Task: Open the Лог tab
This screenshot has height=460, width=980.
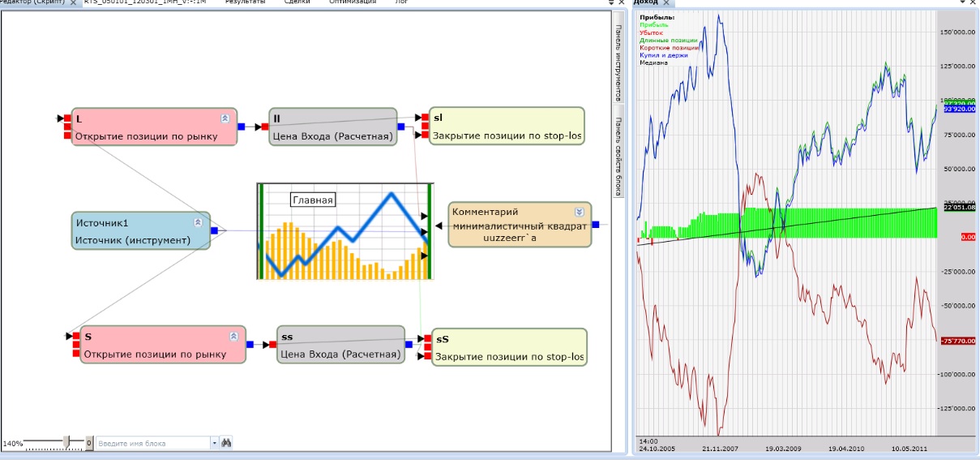Action: pyautogui.click(x=401, y=2)
